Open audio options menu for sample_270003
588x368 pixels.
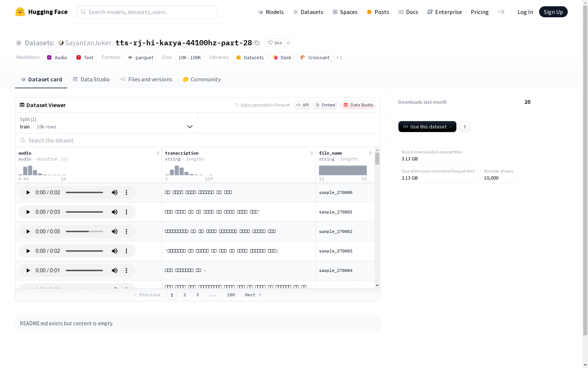[x=126, y=251]
